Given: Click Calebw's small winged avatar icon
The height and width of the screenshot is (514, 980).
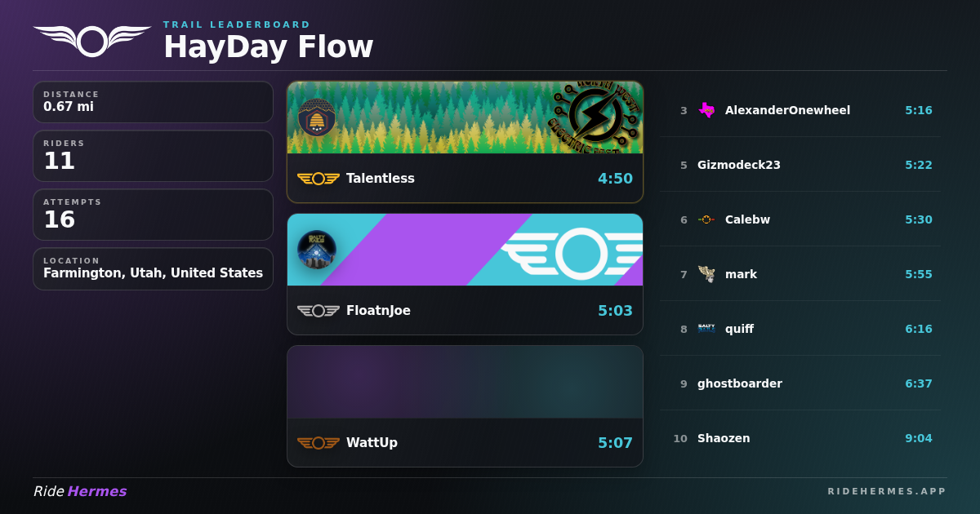Looking at the screenshot, I should point(707,219).
